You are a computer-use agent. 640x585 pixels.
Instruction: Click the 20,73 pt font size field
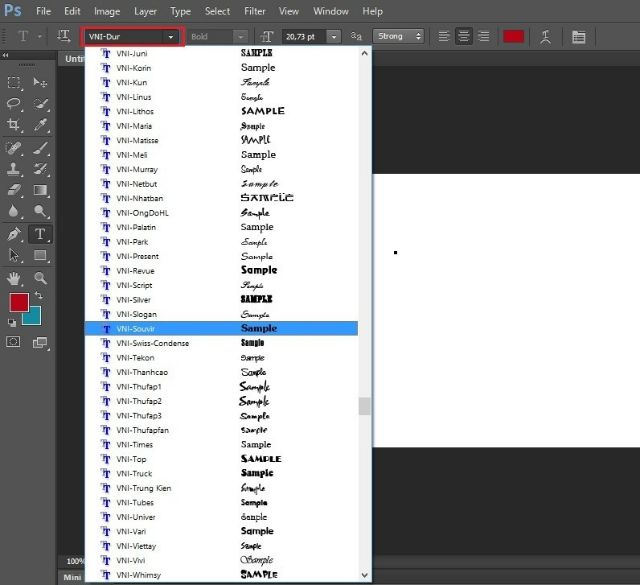(x=304, y=37)
